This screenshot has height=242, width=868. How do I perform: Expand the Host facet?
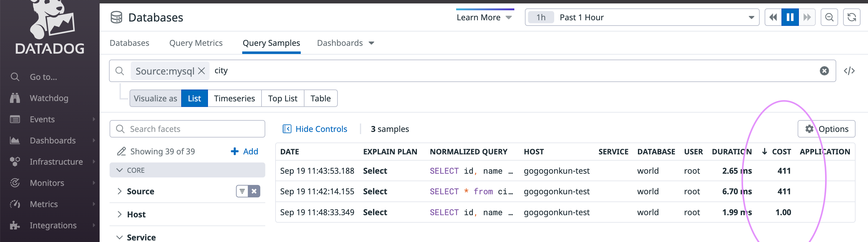pos(119,214)
